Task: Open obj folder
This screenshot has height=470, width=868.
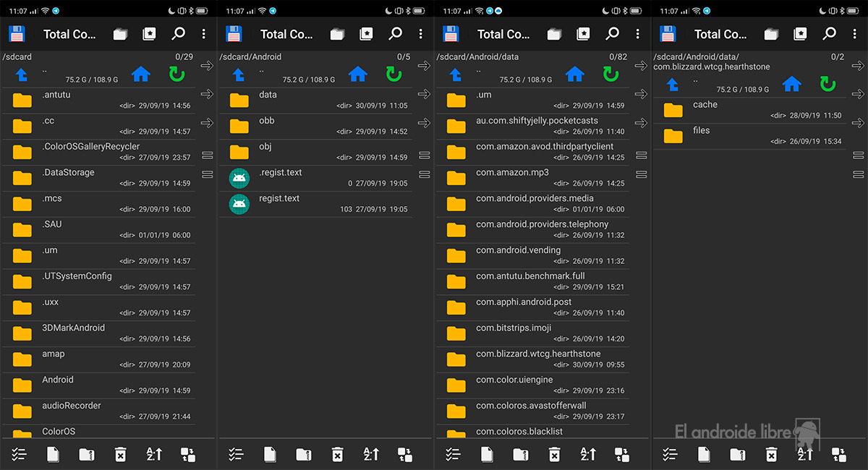Action: coord(315,152)
